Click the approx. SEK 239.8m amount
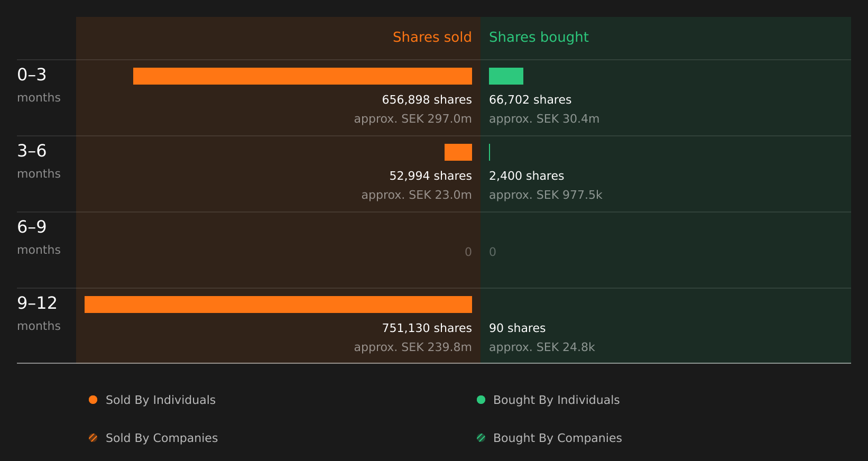Screen dimensions: 868x461 (x=413, y=347)
